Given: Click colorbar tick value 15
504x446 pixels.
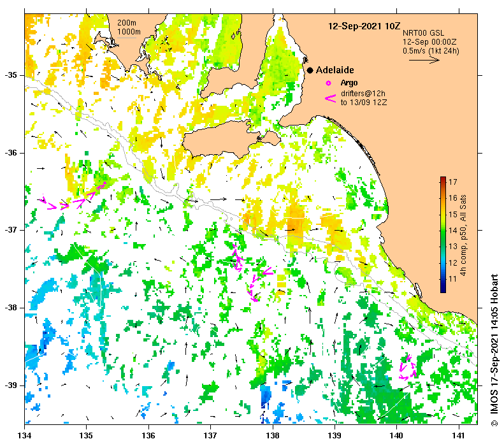Looking at the screenshot, I should (453, 214).
